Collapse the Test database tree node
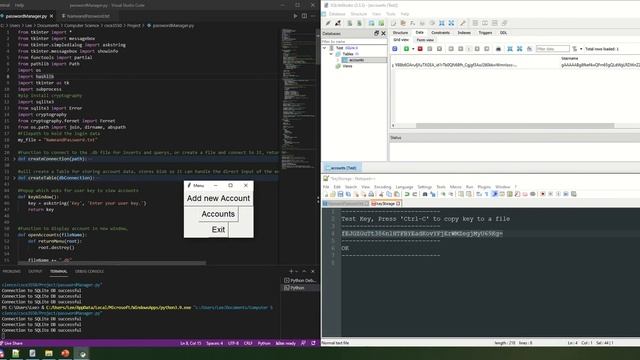Screen dimensions: 640x360 pos(324,48)
